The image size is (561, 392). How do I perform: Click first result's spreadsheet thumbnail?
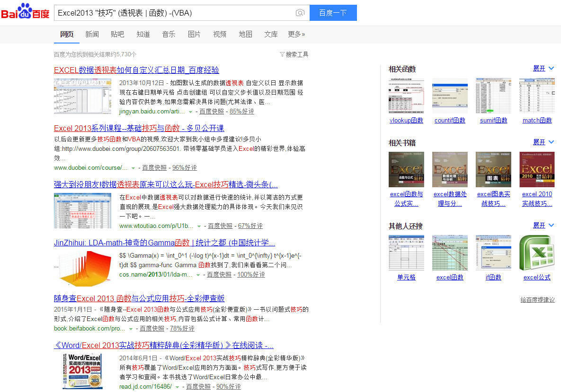pos(83,96)
